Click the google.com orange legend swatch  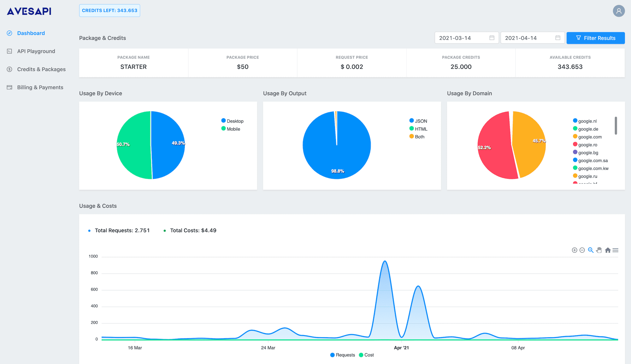[x=575, y=136]
